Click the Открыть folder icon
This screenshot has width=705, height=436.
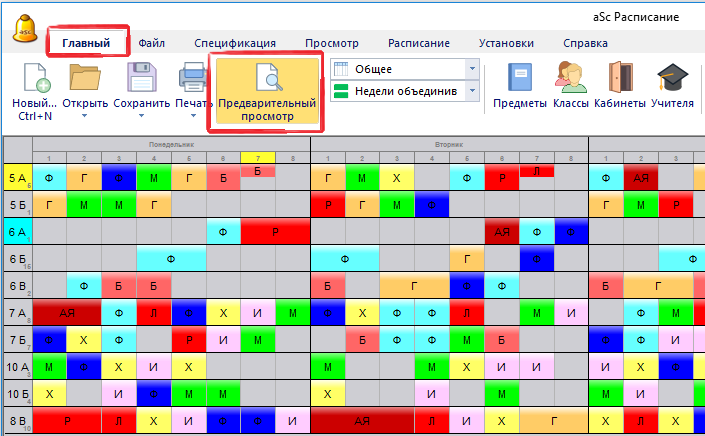[85, 79]
